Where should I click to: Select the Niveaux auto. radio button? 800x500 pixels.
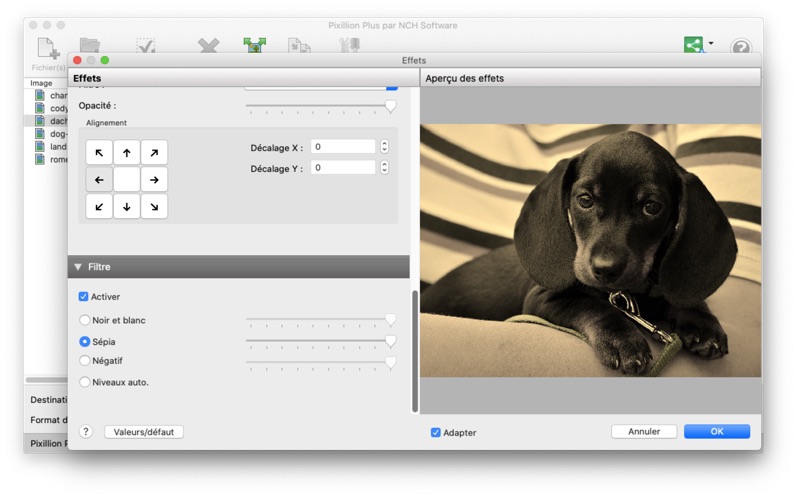click(85, 382)
